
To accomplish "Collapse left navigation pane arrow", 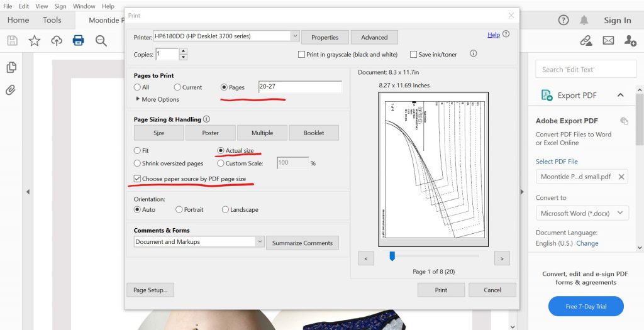I will tap(28, 192).
